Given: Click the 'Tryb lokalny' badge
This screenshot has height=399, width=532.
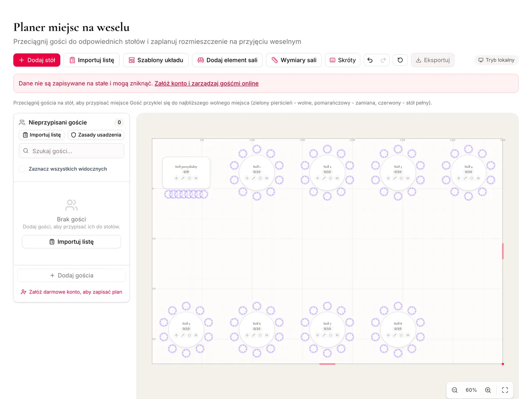Looking at the screenshot, I should 496,60.
